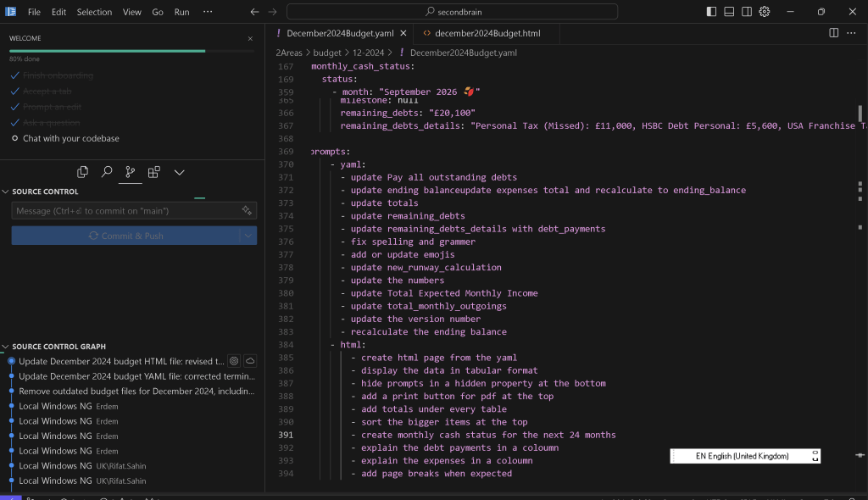This screenshot has width=868, height=500.
Task: Open the Edit menu
Action: pyautogui.click(x=58, y=12)
